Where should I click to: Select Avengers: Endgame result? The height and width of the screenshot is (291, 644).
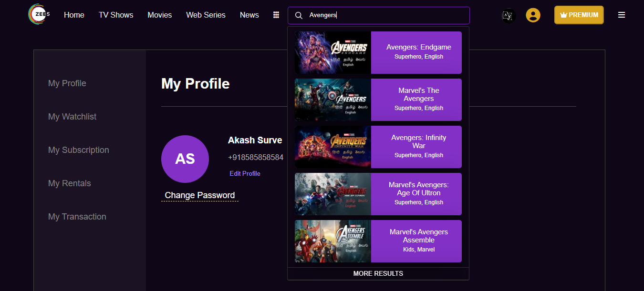pos(378,52)
